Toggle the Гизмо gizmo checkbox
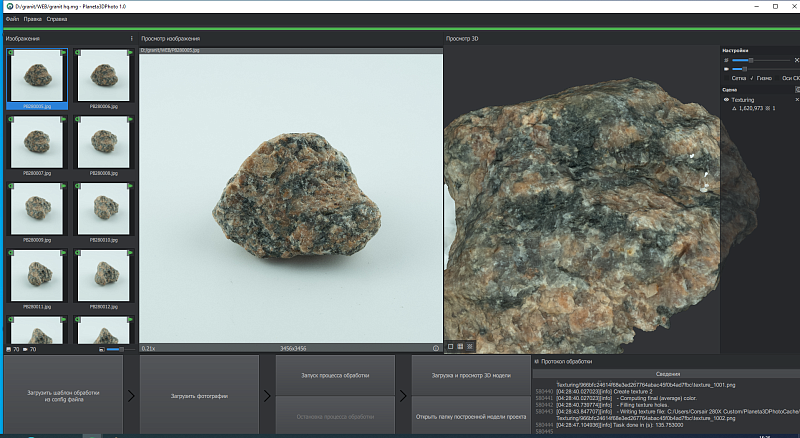The width and height of the screenshot is (800, 438). click(x=752, y=78)
